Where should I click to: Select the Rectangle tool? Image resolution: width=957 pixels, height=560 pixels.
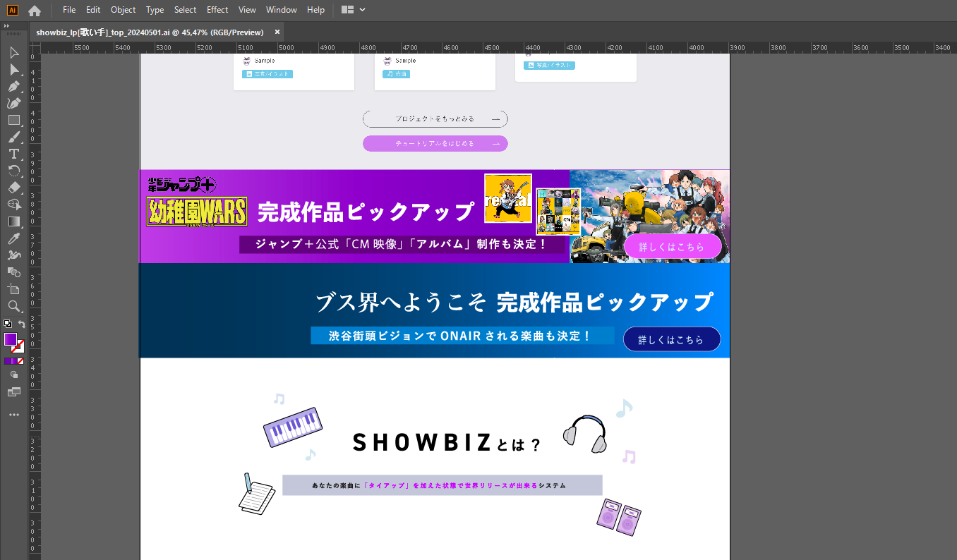coord(14,121)
